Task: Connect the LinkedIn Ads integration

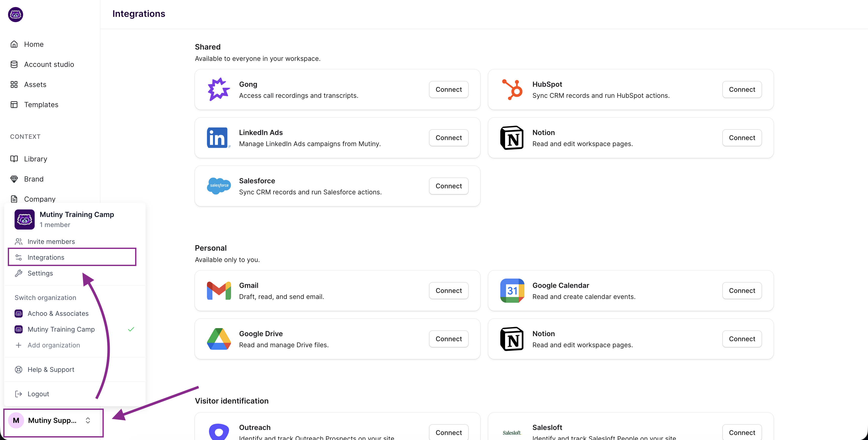Action: pyautogui.click(x=449, y=138)
